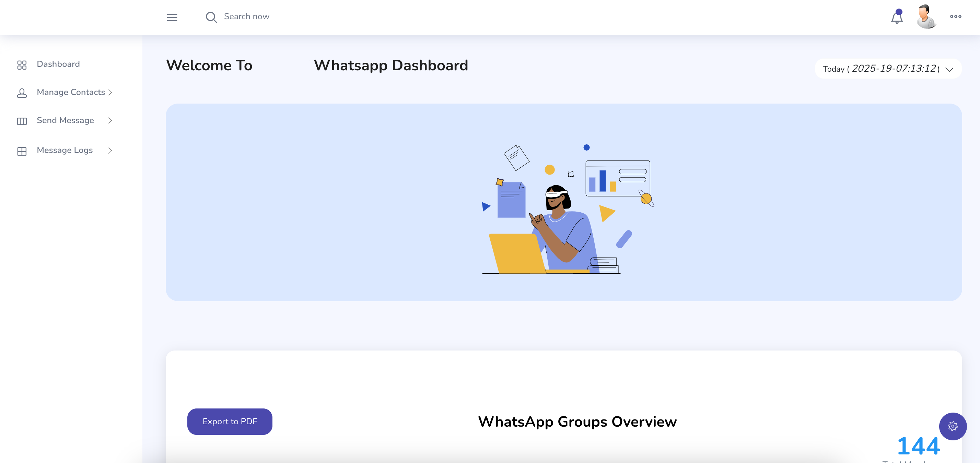980x463 pixels.
Task: Expand the Message Logs chevron
Action: click(x=110, y=151)
